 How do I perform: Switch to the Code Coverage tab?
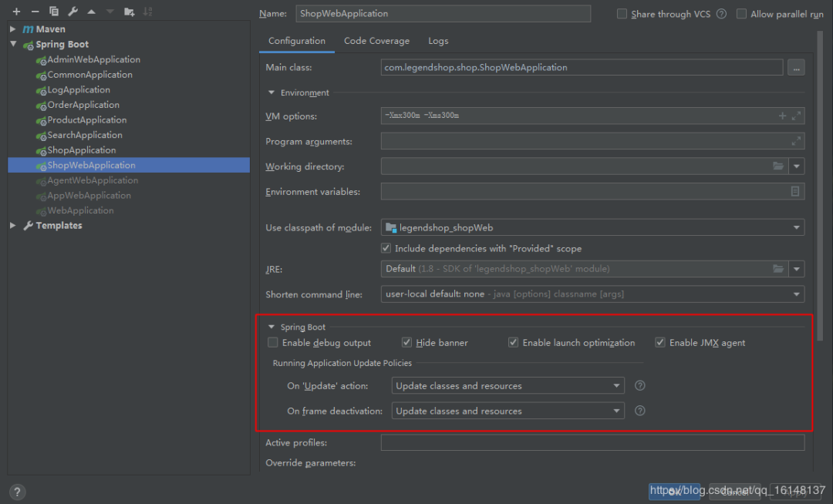coord(376,41)
